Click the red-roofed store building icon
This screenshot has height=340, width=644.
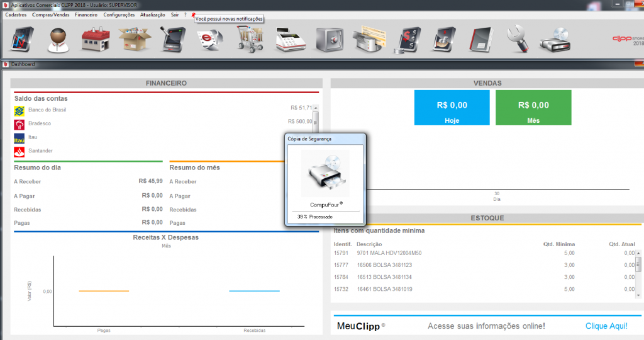click(96, 40)
